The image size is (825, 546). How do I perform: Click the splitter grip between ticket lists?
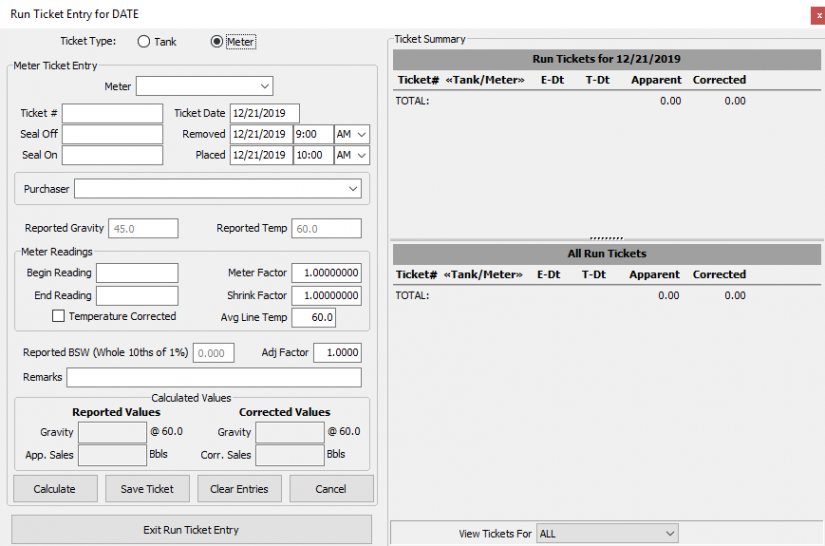click(x=606, y=238)
